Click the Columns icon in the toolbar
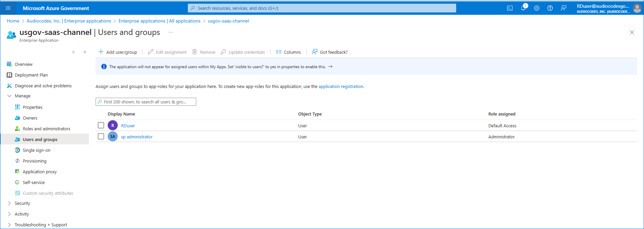The image size is (644, 229). (279, 52)
